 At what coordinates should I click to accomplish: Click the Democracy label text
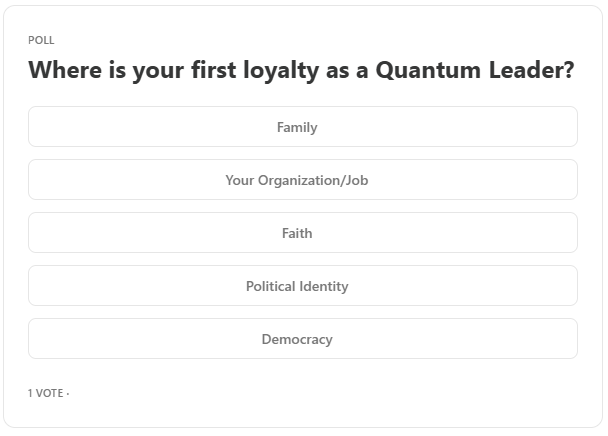click(297, 339)
